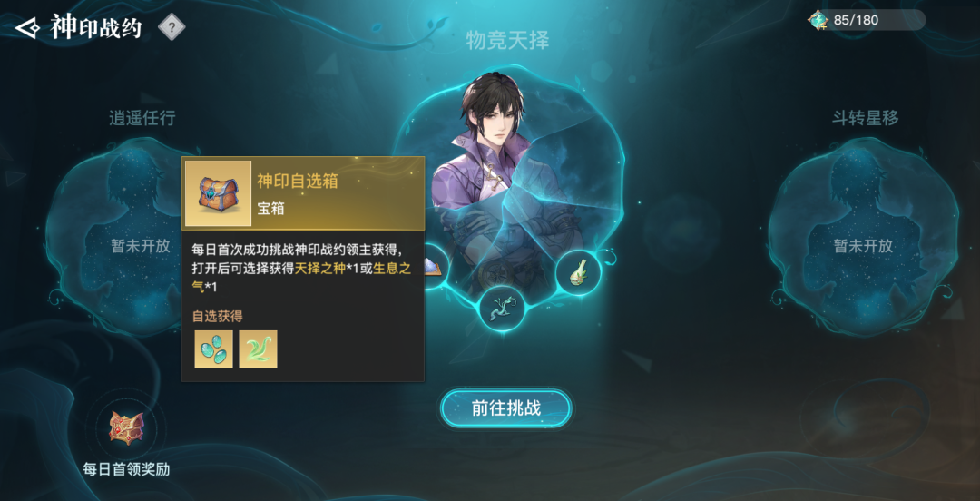This screenshot has height=501, width=980.
Task: Open the daily boss reward chest
Action: coord(127,427)
